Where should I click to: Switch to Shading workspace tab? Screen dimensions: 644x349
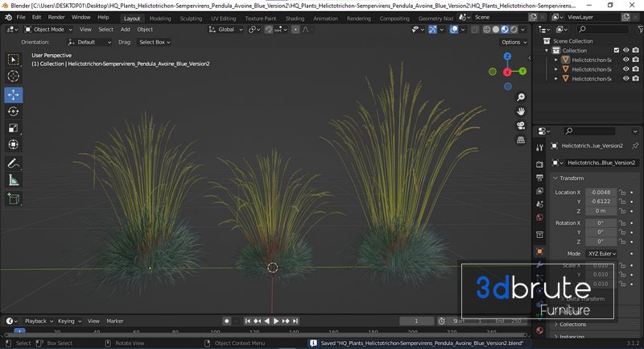[295, 19]
